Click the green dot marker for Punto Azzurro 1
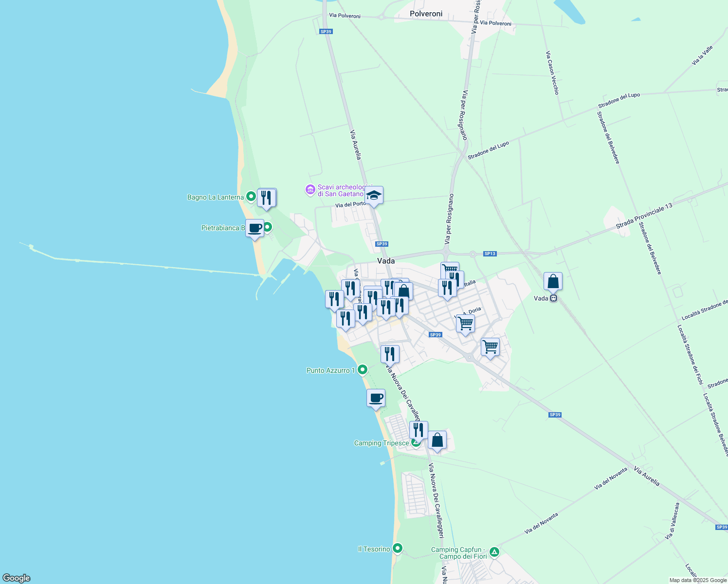Screen dimensions: 728x584 362,369
